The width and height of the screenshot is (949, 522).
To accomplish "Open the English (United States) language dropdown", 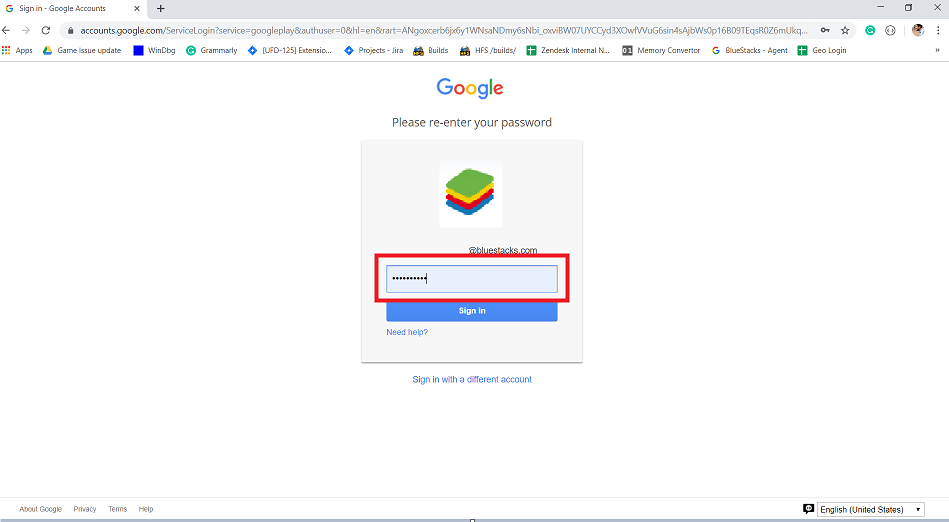I will pyautogui.click(x=871, y=509).
